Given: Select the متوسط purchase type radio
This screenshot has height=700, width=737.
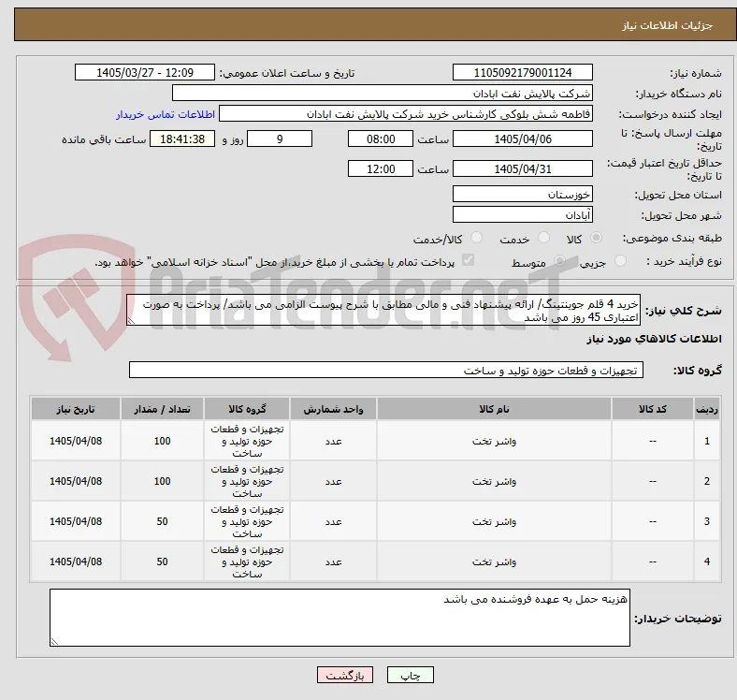Looking at the screenshot, I should [559, 260].
